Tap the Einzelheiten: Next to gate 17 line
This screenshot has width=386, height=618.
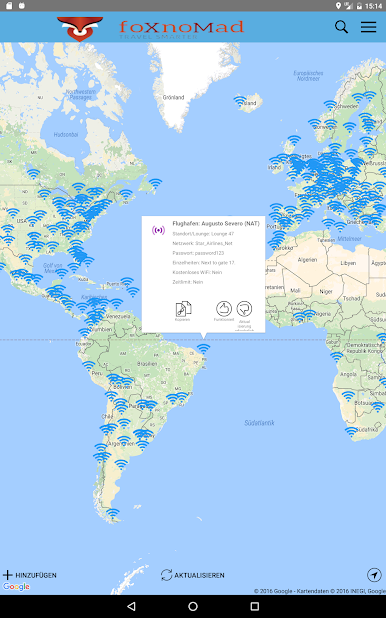[203, 262]
